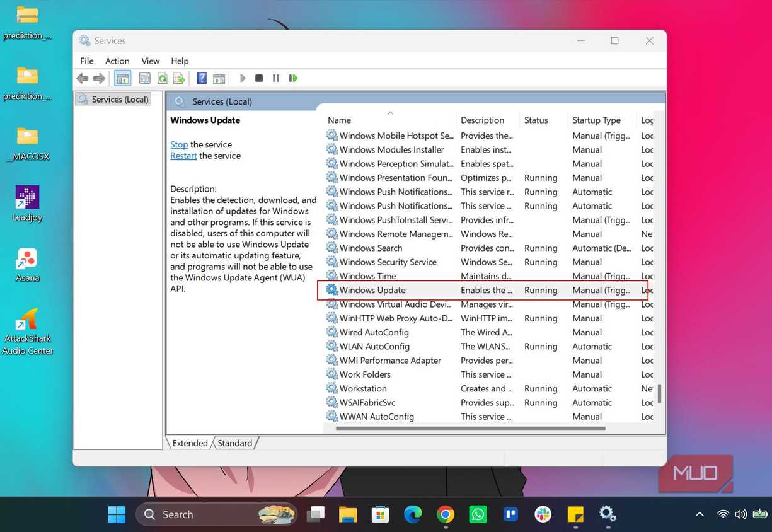Screen dimensions: 772x532
Task: Click the horizontal scrollbar of services list
Action: (x=470, y=429)
